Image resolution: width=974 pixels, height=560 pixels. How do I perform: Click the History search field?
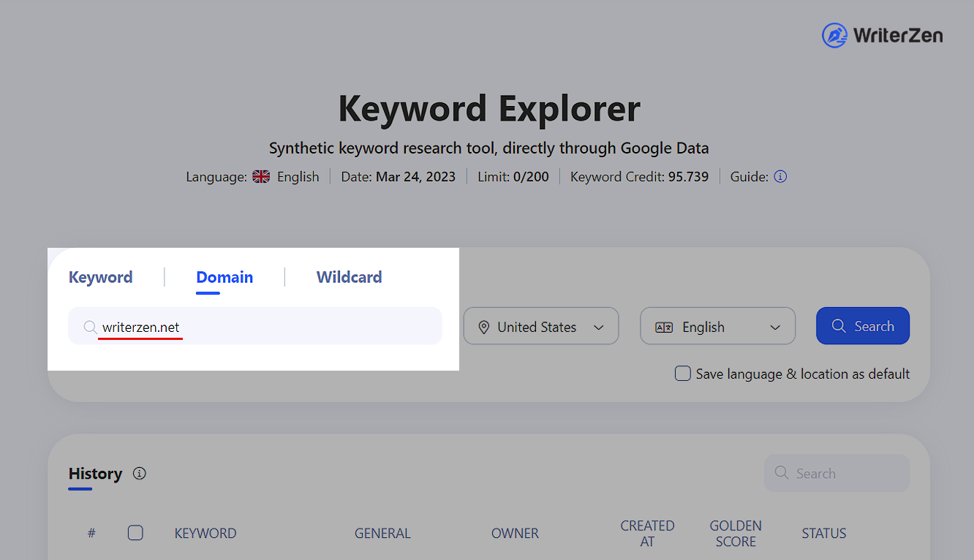[x=837, y=473]
